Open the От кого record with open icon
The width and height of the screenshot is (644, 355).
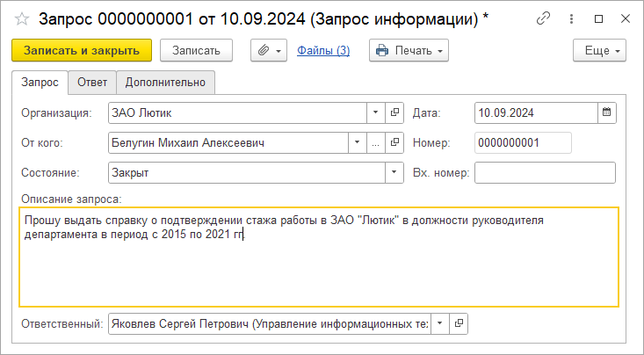tap(394, 142)
